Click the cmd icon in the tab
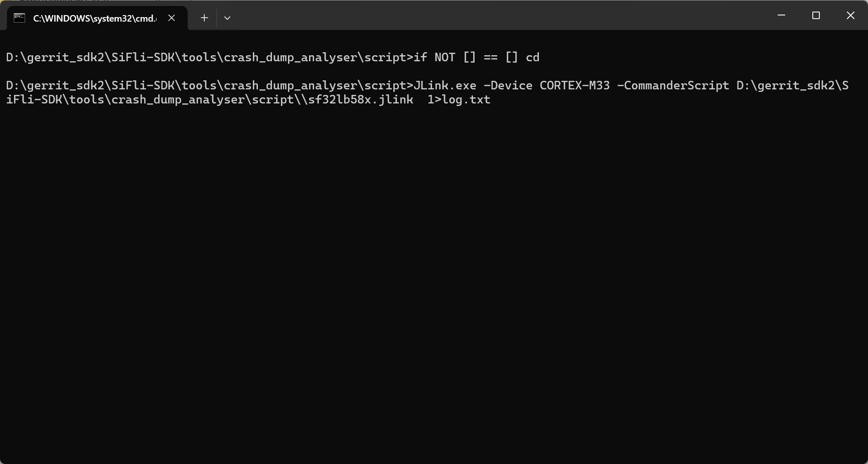 pyautogui.click(x=20, y=18)
